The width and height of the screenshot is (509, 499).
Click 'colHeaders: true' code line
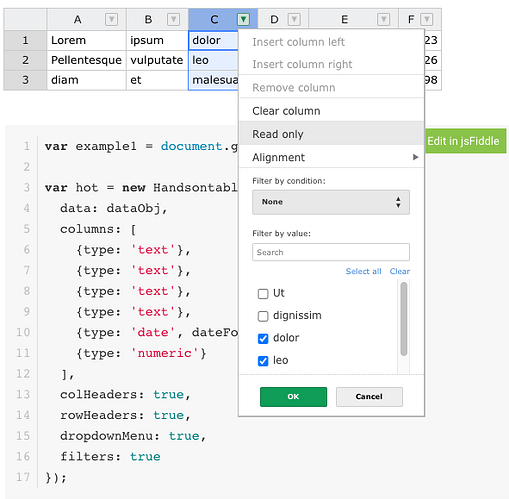125,395
